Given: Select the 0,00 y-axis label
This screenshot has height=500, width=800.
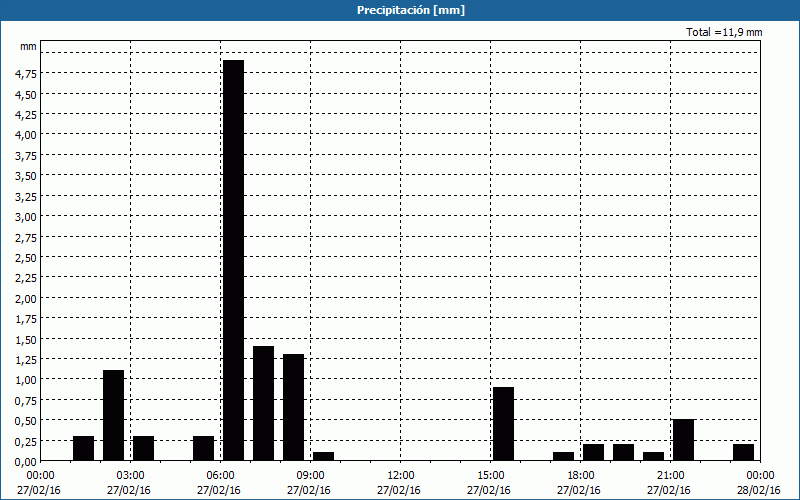Looking at the screenshot, I should tap(26, 462).
